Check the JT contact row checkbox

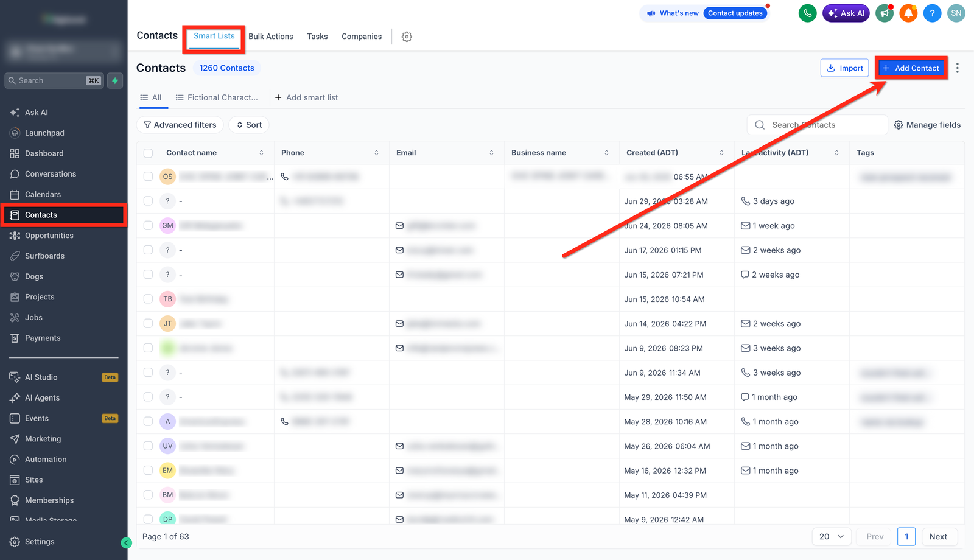[148, 323]
